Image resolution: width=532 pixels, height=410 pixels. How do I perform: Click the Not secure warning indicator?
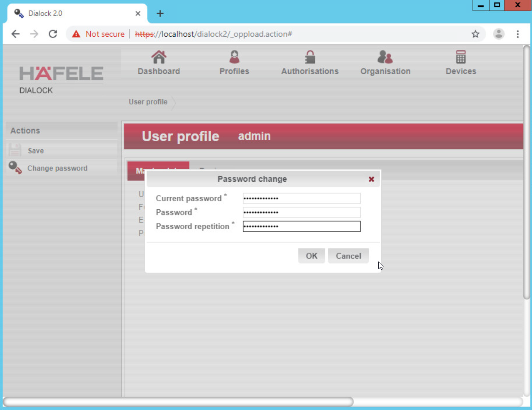(x=98, y=34)
